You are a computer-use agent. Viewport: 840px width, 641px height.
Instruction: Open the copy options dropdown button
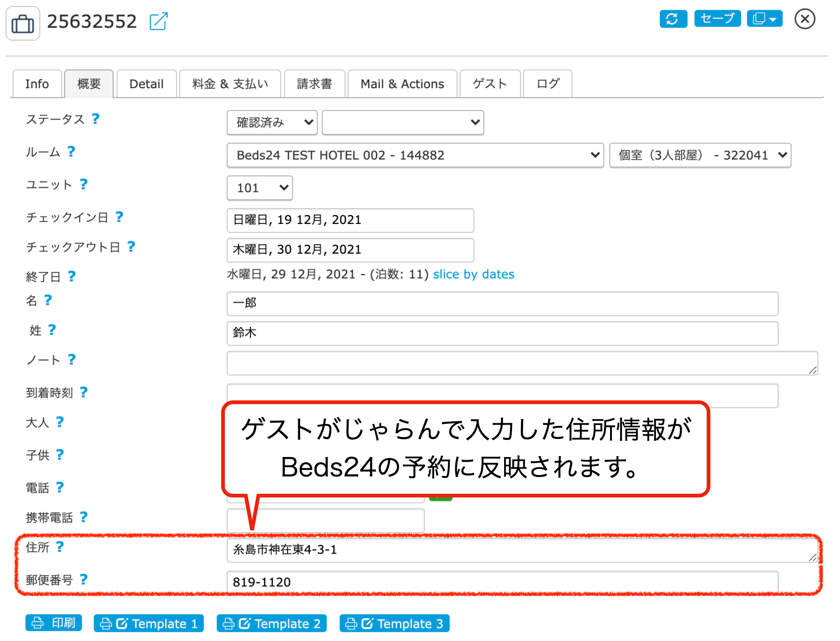pos(764,19)
